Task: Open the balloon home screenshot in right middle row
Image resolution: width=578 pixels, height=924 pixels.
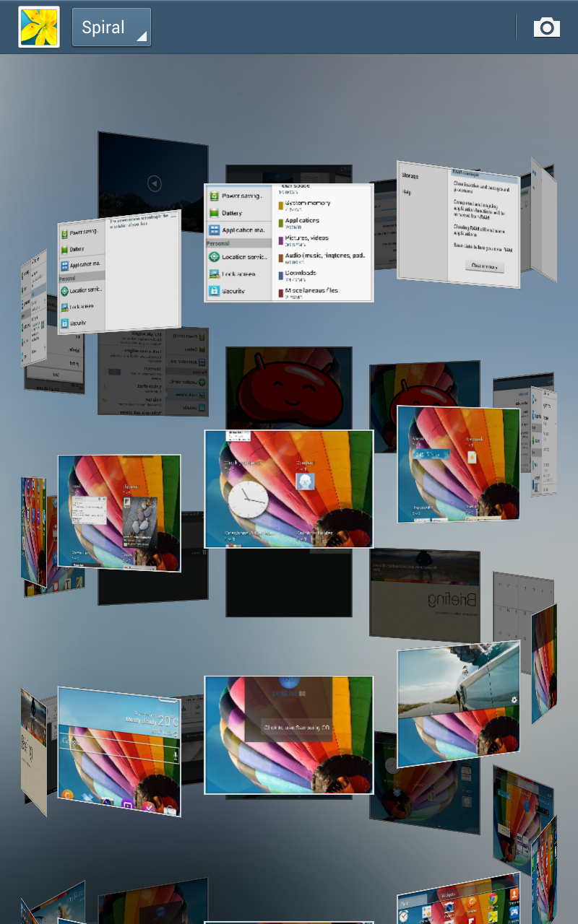Action: tap(458, 464)
